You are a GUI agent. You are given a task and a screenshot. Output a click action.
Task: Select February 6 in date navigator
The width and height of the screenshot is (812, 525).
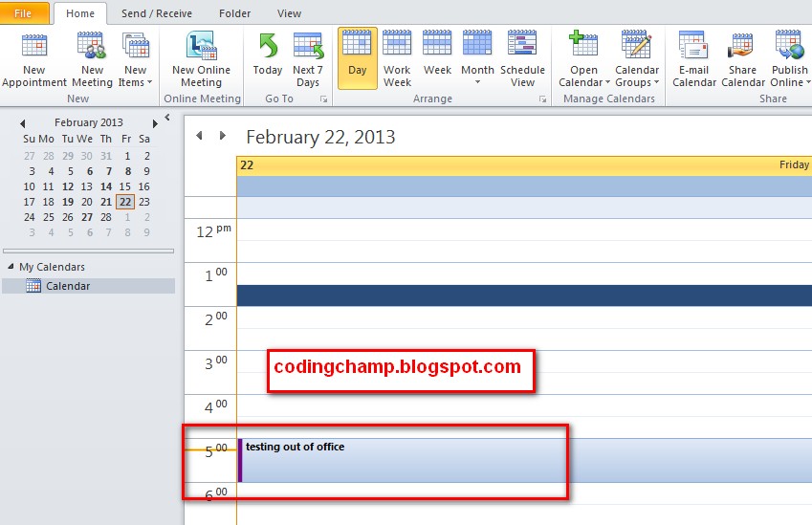[x=90, y=171]
